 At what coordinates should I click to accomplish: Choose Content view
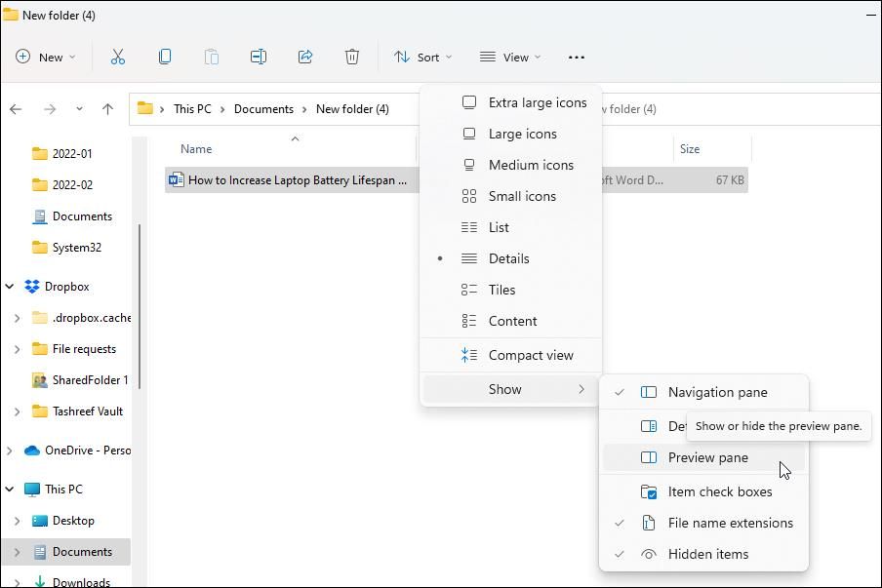pyautogui.click(x=510, y=321)
